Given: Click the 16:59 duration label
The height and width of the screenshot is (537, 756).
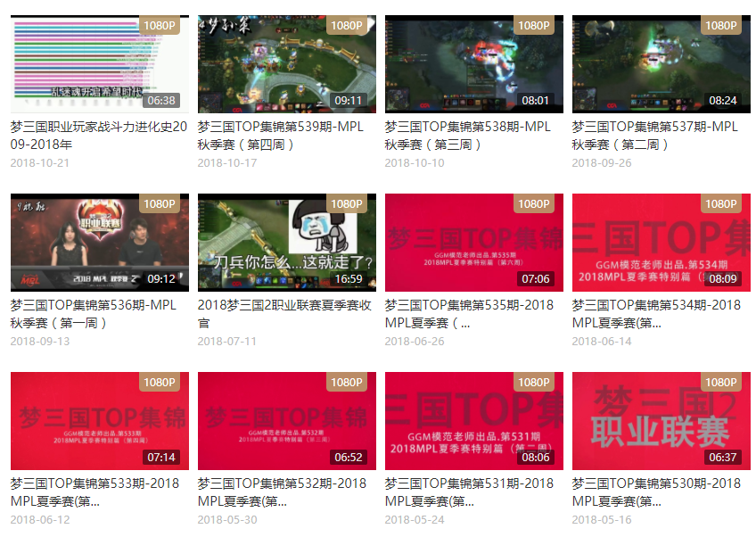Looking at the screenshot, I should [349, 279].
